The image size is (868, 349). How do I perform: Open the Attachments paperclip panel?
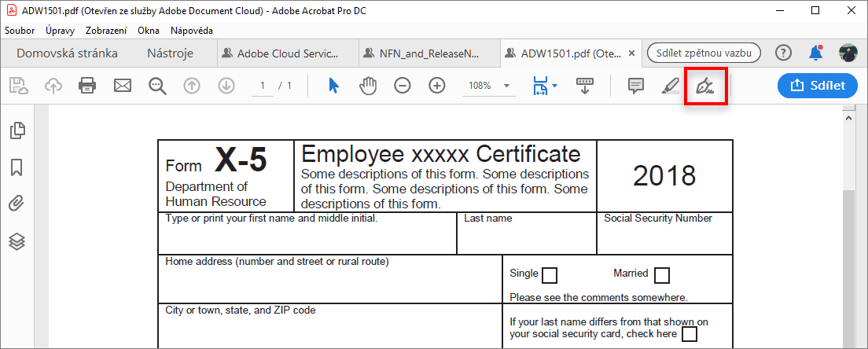(x=17, y=204)
